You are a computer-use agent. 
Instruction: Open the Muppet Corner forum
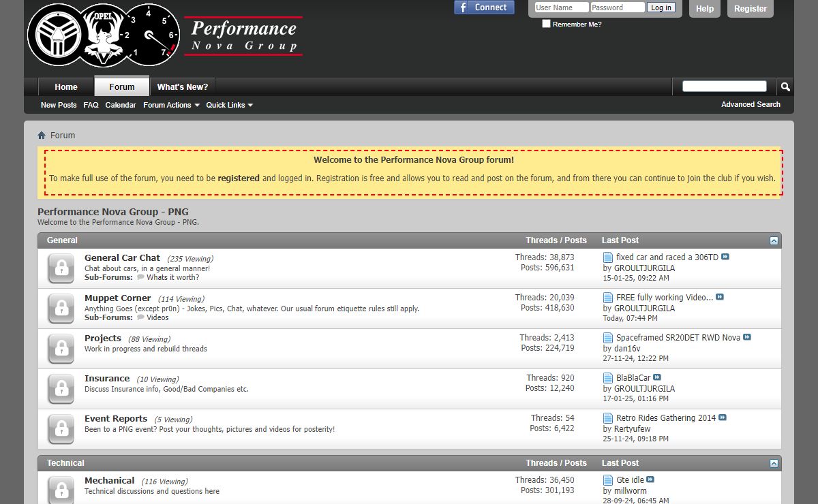coord(117,298)
